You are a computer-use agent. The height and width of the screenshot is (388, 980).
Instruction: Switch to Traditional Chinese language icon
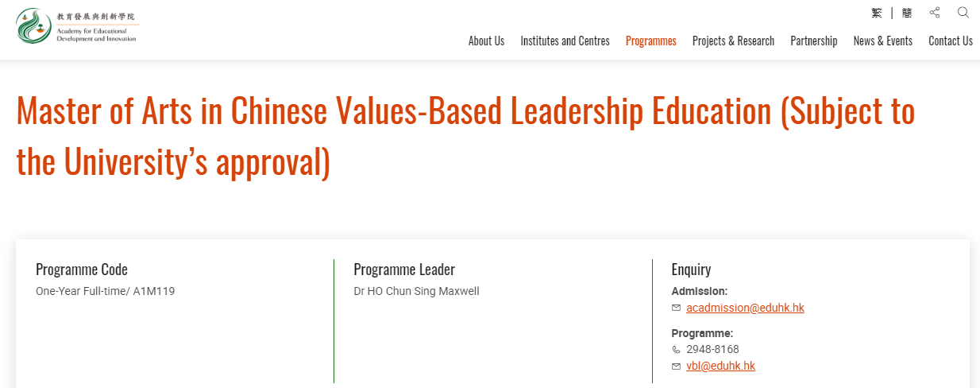(877, 13)
